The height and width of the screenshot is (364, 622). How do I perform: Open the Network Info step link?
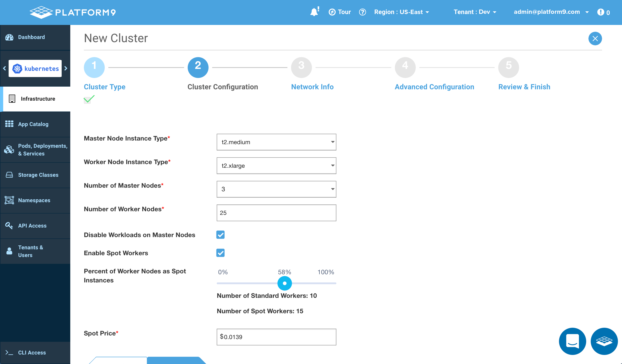coord(312,87)
